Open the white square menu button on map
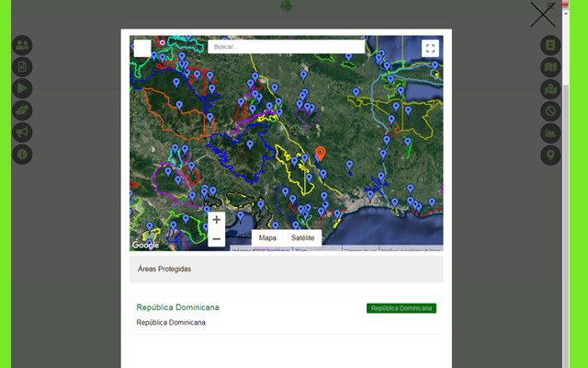The width and height of the screenshot is (588, 368). click(142, 49)
